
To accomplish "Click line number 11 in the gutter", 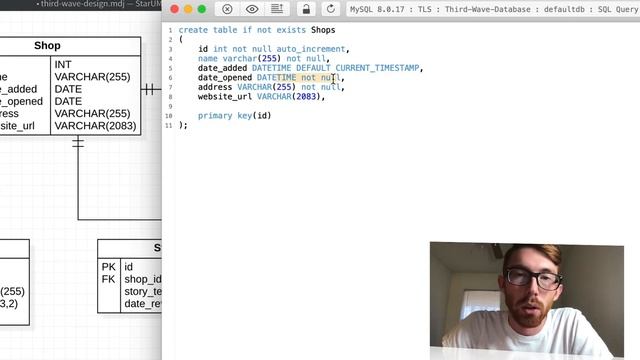I will click(169, 125).
